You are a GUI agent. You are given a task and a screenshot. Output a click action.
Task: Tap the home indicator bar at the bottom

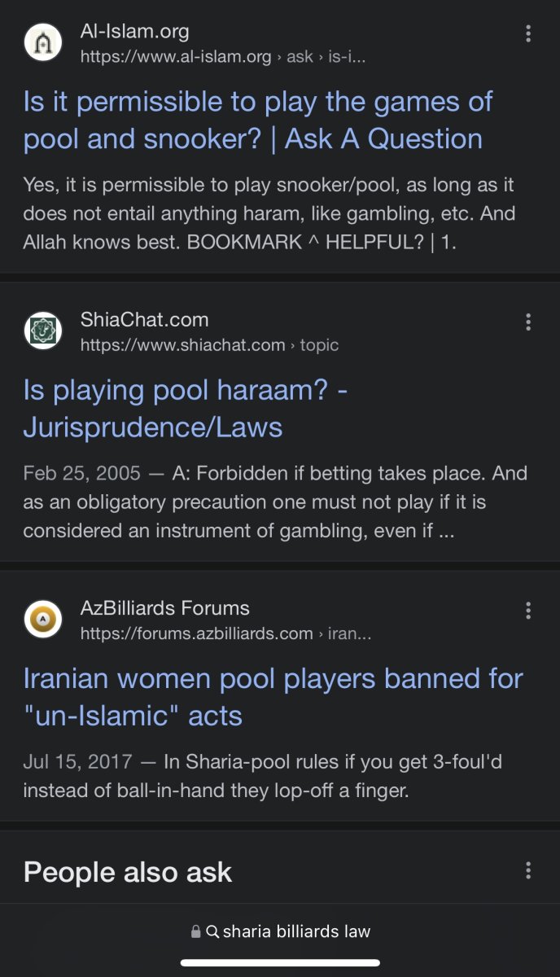point(280,963)
